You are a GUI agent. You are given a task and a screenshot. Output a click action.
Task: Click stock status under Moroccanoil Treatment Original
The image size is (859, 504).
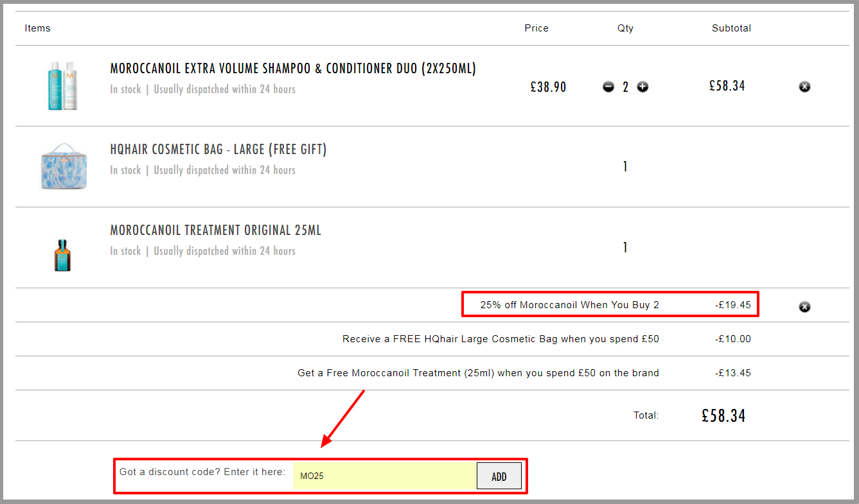coord(202,251)
